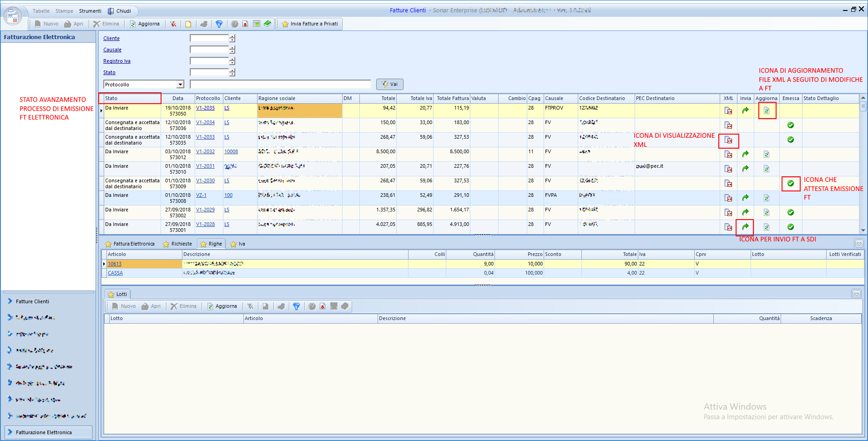Click the green book icon in top toolbar

click(267, 24)
